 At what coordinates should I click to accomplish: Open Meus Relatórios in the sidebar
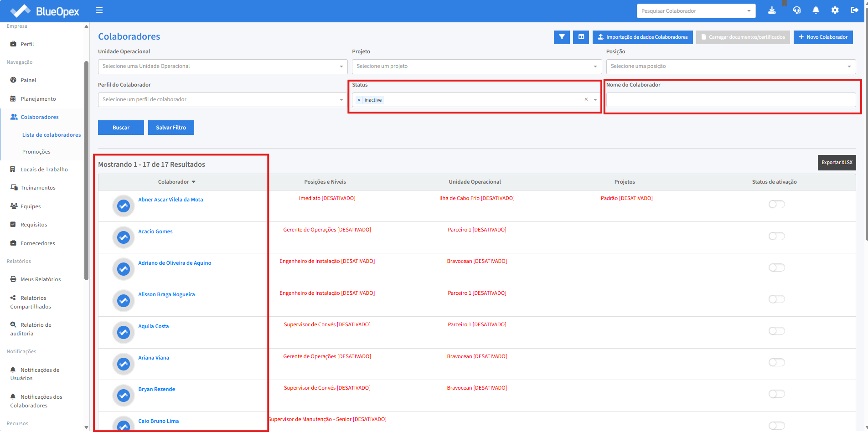(41, 279)
